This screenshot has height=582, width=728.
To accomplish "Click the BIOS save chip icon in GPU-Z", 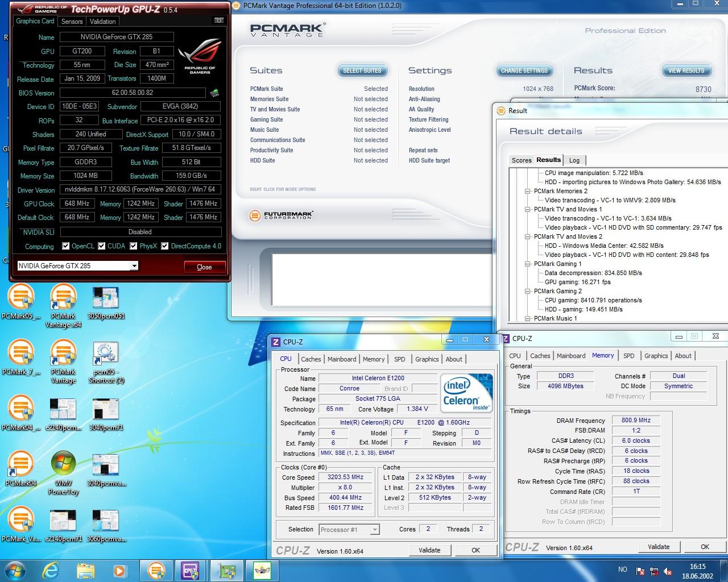I will (214, 93).
